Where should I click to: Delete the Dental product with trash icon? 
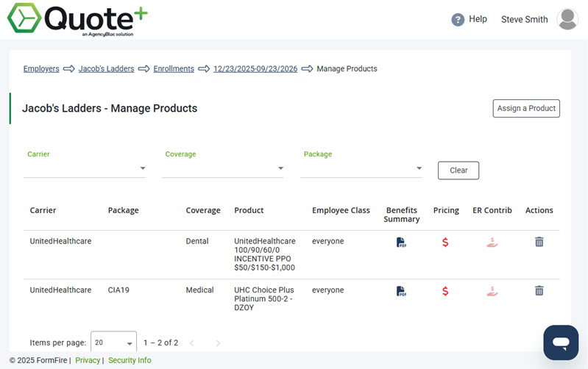coord(539,242)
